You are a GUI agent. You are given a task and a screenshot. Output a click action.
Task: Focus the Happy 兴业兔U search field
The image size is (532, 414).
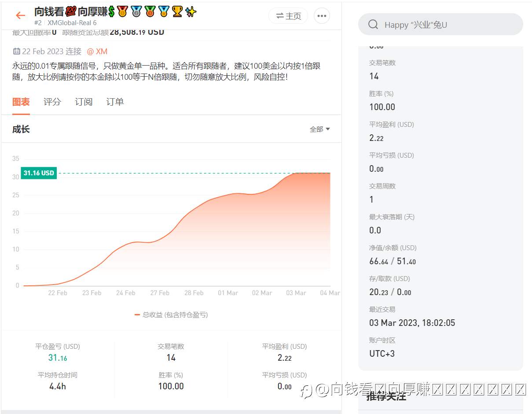pos(440,24)
